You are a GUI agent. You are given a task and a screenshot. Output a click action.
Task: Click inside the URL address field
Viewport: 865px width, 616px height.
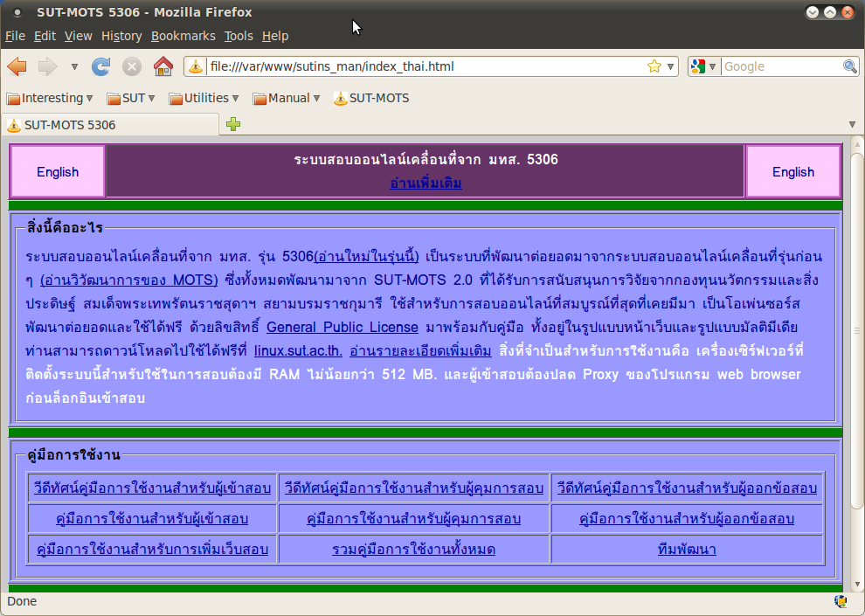[426, 66]
